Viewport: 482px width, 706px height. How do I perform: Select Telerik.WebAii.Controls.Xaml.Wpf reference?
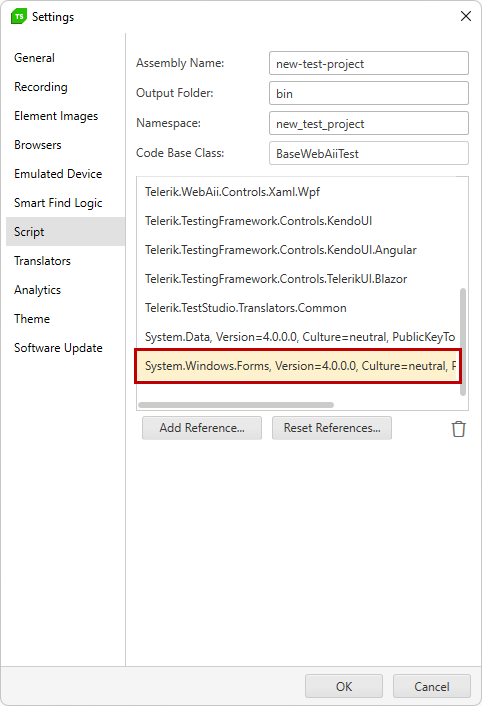click(297, 192)
